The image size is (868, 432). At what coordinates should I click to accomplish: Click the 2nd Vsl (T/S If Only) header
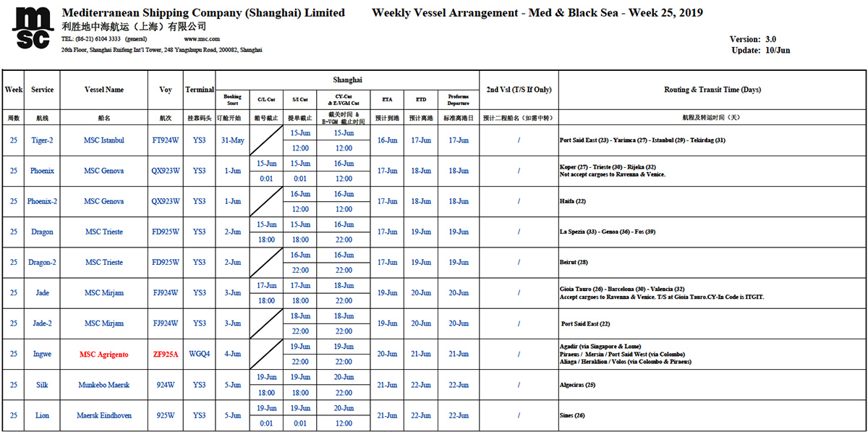click(519, 90)
